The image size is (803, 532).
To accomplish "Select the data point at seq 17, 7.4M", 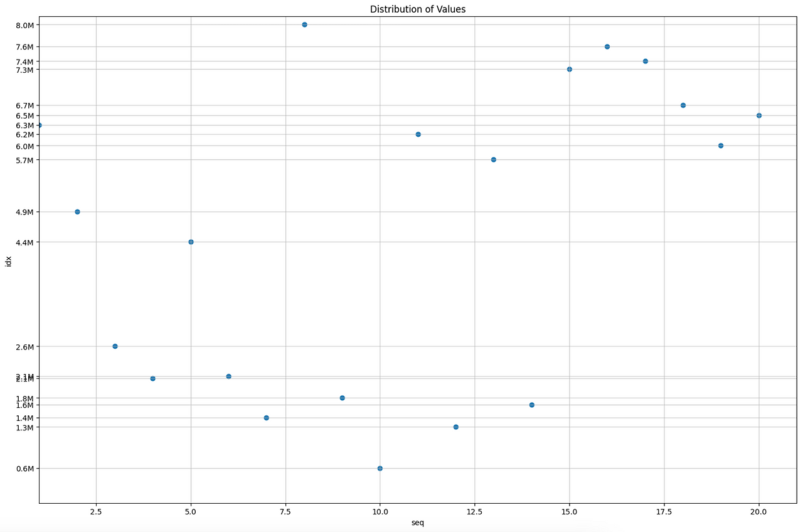I will [645, 61].
